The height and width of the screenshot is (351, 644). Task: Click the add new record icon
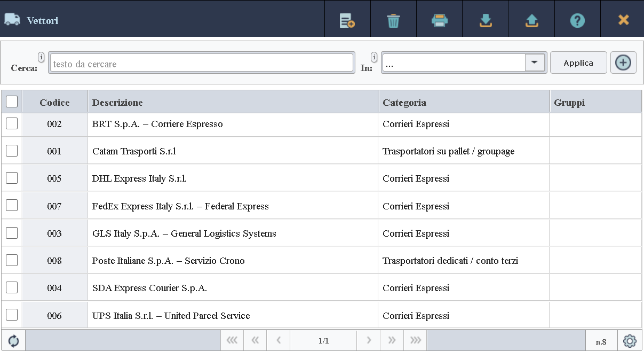pyautogui.click(x=347, y=20)
